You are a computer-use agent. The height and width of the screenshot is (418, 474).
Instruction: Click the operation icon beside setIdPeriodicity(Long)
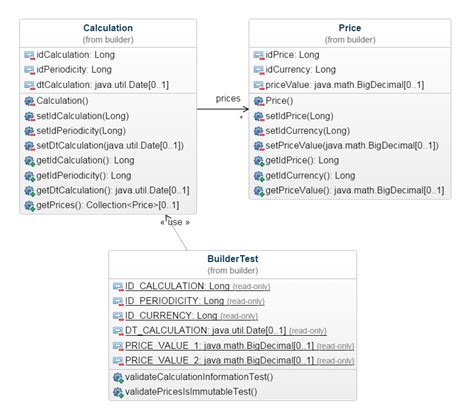tap(29, 131)
